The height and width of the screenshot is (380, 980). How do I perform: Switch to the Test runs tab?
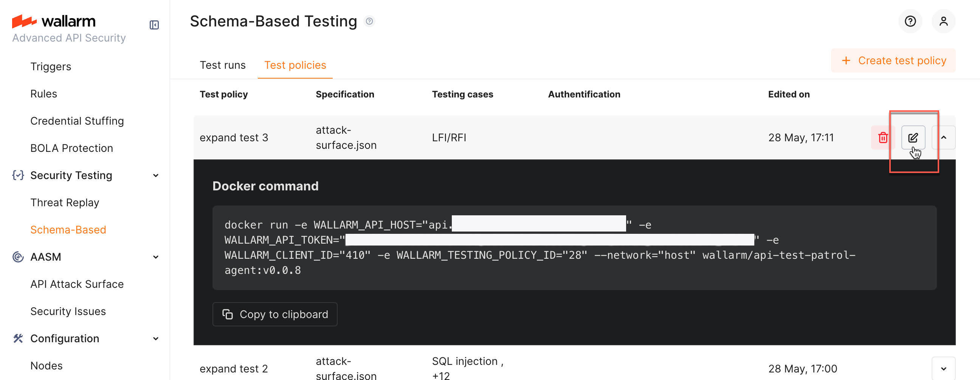pyautogui.click(x=223, y=65)
